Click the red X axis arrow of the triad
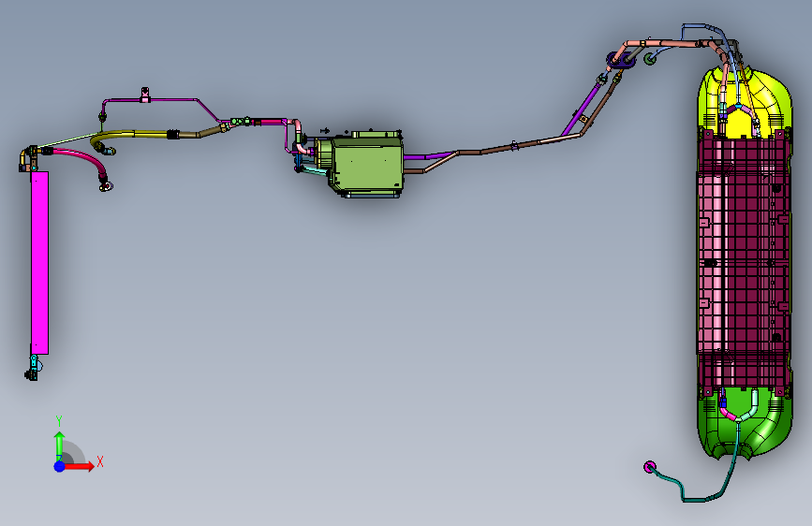 point(80,466)
